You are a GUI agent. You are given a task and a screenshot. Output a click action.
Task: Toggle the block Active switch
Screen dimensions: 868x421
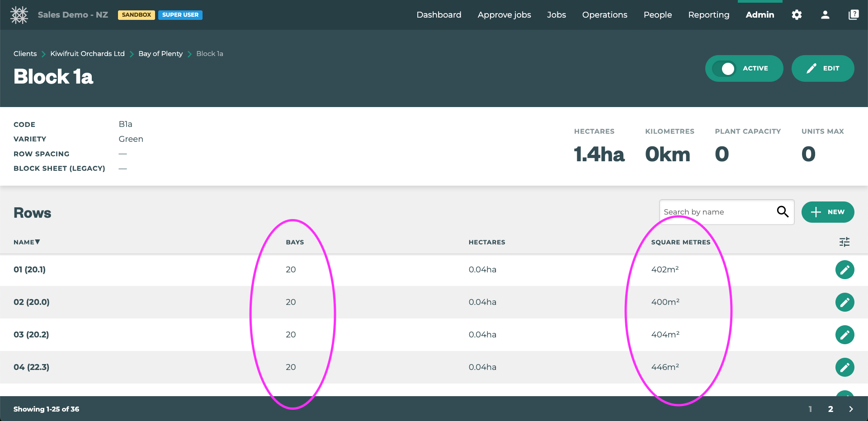[725, 69]
